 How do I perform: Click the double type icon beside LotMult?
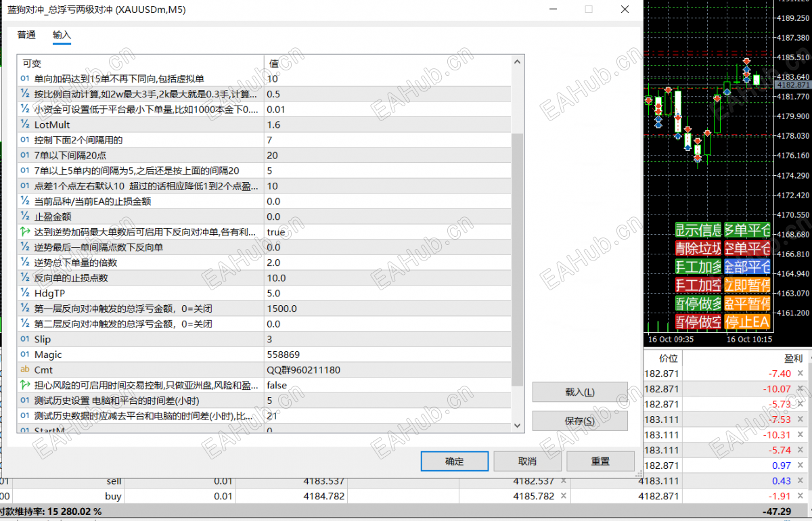pos(25,124)
